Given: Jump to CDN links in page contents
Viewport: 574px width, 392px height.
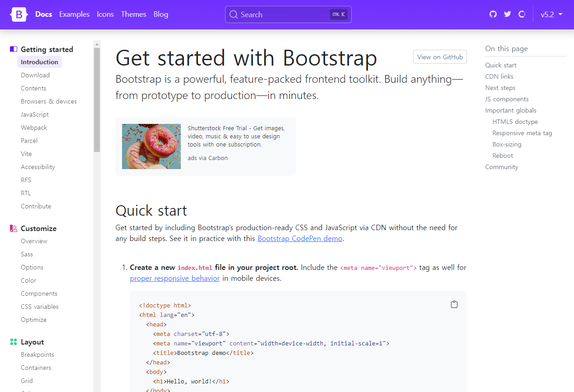Looking at the screenshot, I should click(499, 76).
